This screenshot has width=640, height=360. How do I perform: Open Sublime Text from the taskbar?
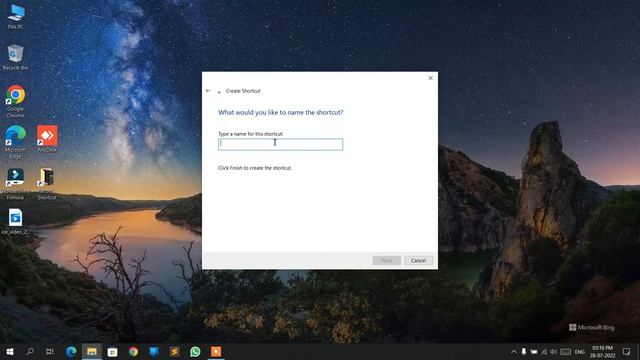point(175,351)
